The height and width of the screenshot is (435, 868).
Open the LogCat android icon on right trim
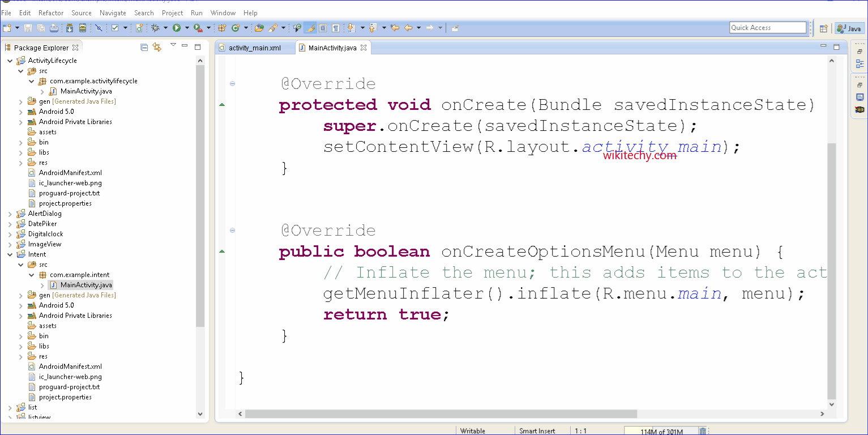(x=860, y=109)
